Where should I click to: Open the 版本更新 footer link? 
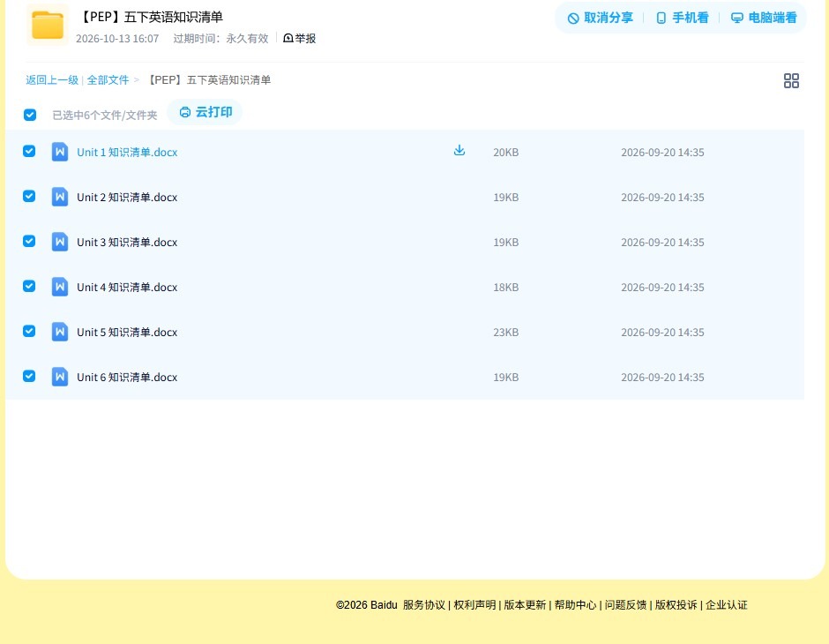click(x=525, y=605)
